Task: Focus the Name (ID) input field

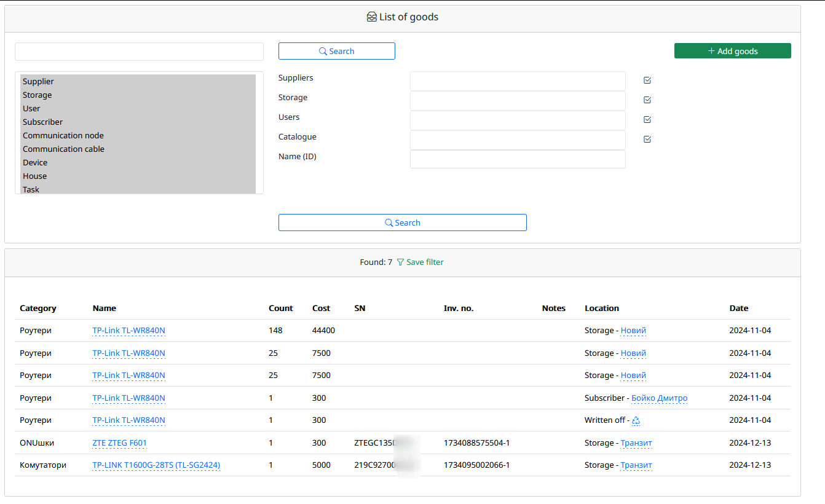Action: [518, 159]
